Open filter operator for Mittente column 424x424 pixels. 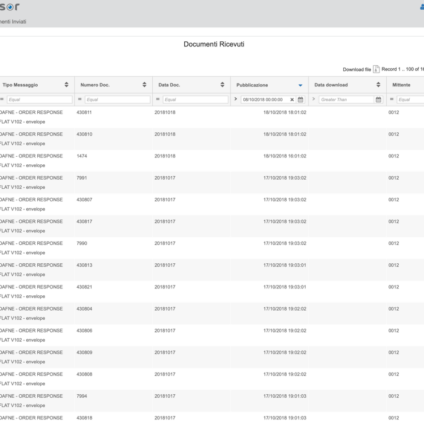pyautogui.click(x=392, y=99)
